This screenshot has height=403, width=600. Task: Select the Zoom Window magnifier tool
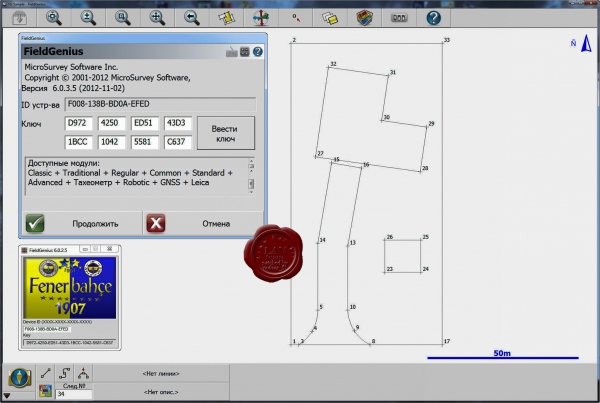(123, 18)
